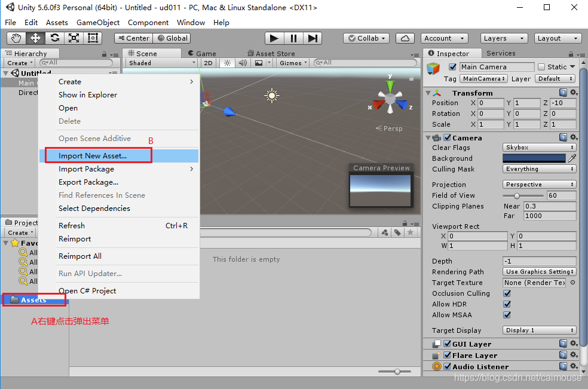The height and width of the screenshot is (389, 588).
Task: Open the Layers dropdown in toolbar
Action: tap(504, 38)
